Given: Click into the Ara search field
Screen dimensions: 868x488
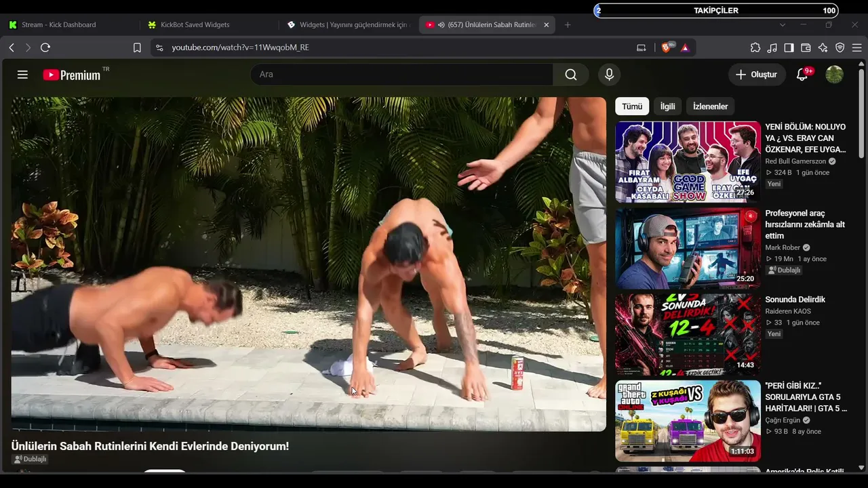Looking at the screenshot, I should pos(402,75).
